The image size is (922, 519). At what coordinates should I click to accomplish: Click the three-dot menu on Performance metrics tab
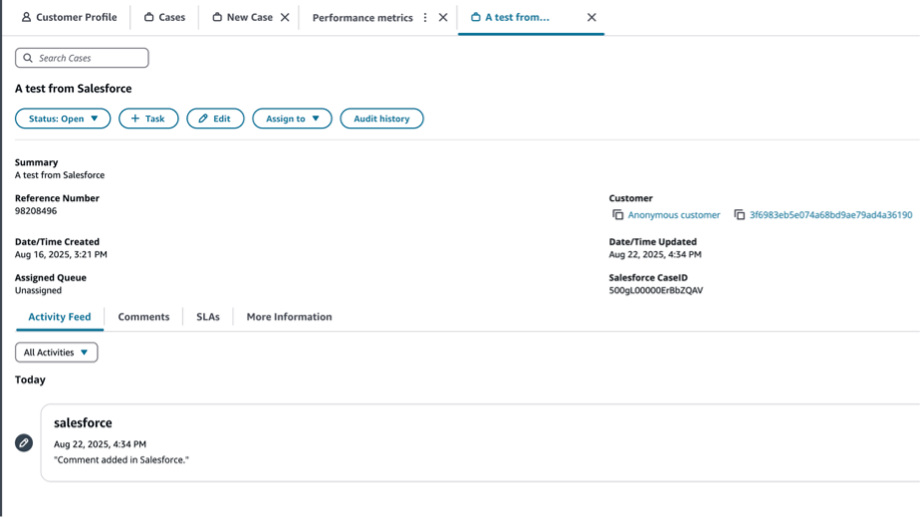(x=426, y=18)
